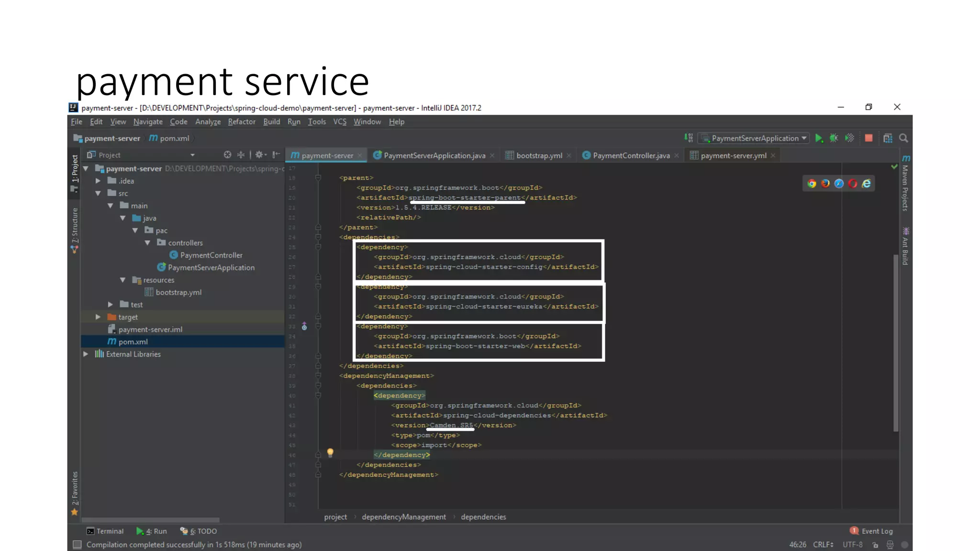
Task: Open in Internet Explorer browser icon
Action: [x=867, y=184]
